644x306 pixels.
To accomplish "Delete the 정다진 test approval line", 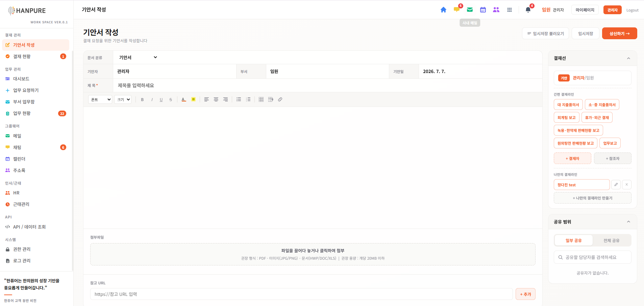I will click(x=627, y=185).
